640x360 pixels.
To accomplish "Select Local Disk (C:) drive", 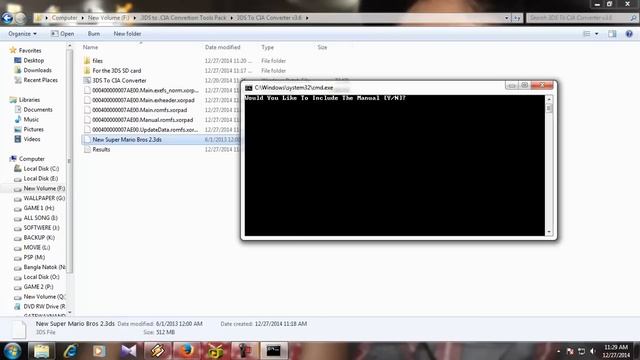I will tap(41, 169).
